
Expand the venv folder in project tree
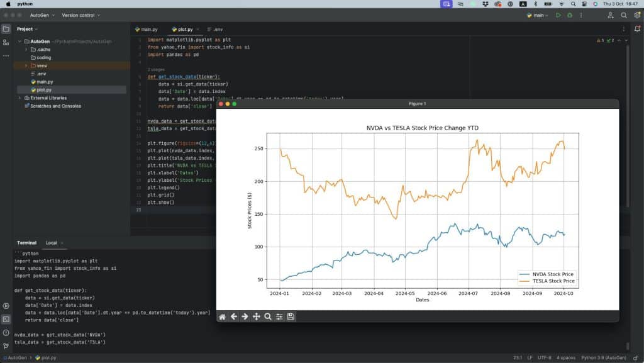tap(26, 65)
